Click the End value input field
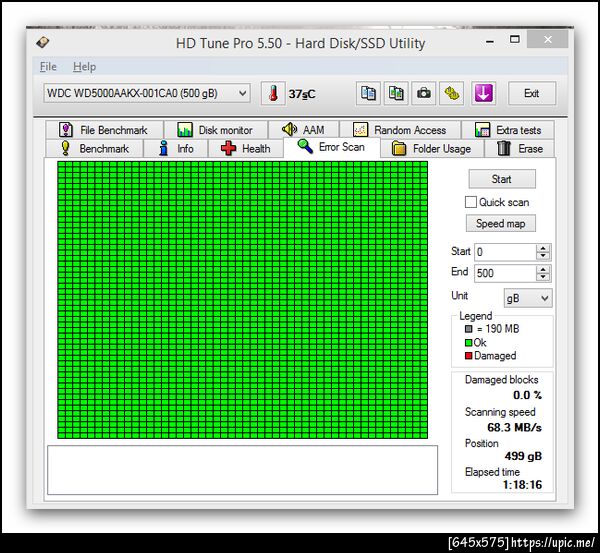This screenshot has height=553, width=600. coord(505,273)
